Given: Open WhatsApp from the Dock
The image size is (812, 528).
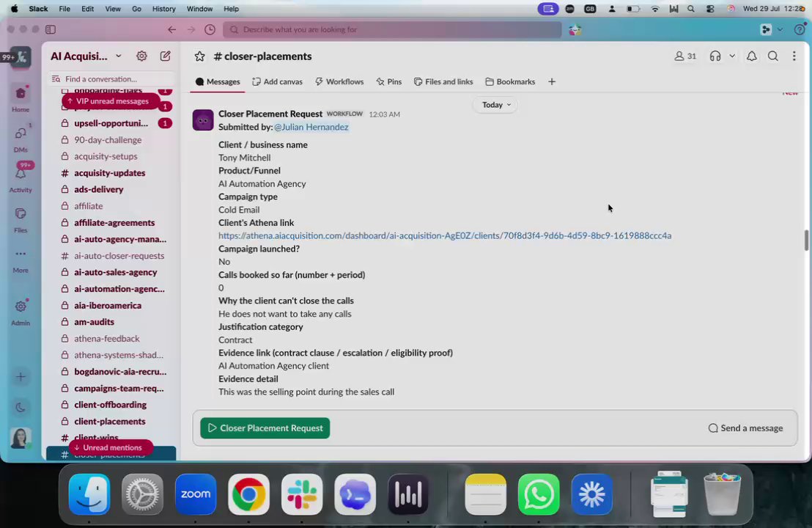Looking at the screenshot, I should click(x=539, y=494).
